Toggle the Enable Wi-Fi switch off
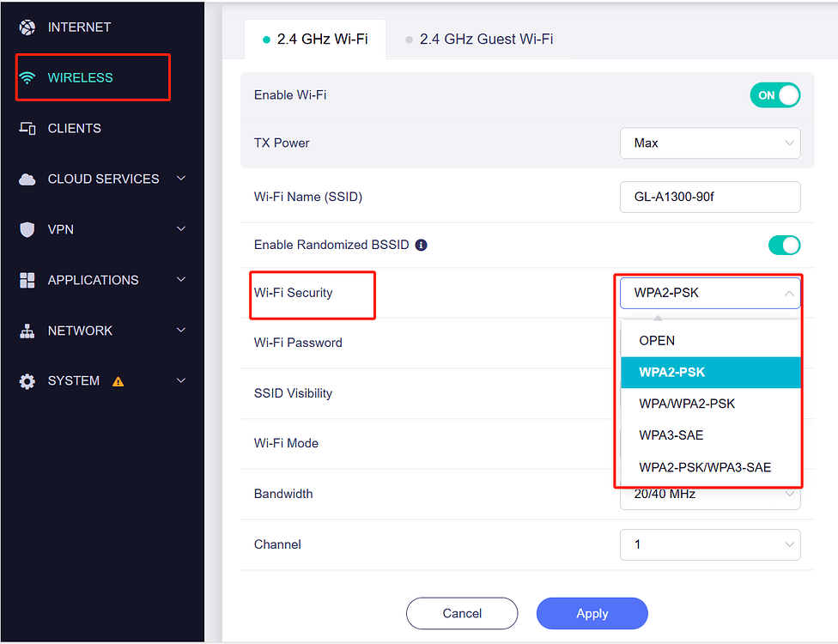This screenshot has width=838, height=644. tap(775, 95)
